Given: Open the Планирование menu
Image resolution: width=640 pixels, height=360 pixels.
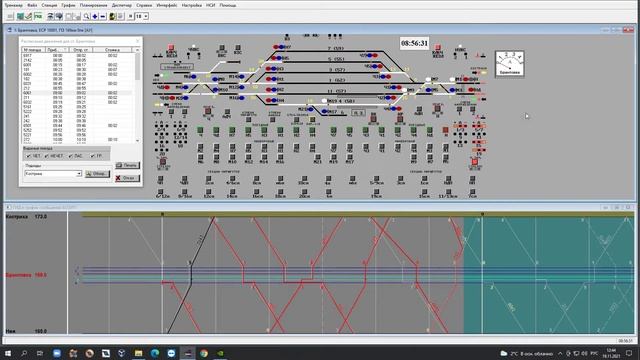Looking at the screenshot, I should (93, 5).
